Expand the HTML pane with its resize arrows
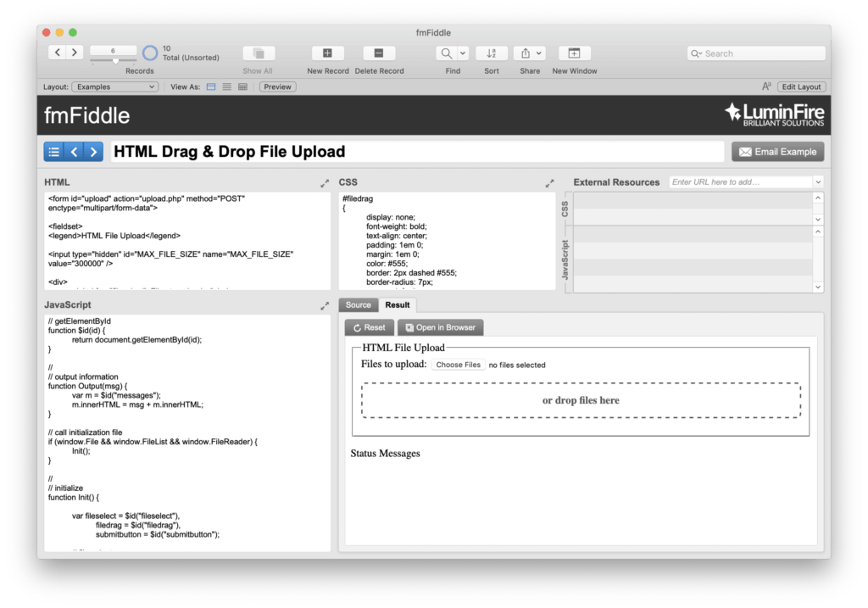This screenshot has height=608, width=868. pyautogui.click(x=324, y=181)
